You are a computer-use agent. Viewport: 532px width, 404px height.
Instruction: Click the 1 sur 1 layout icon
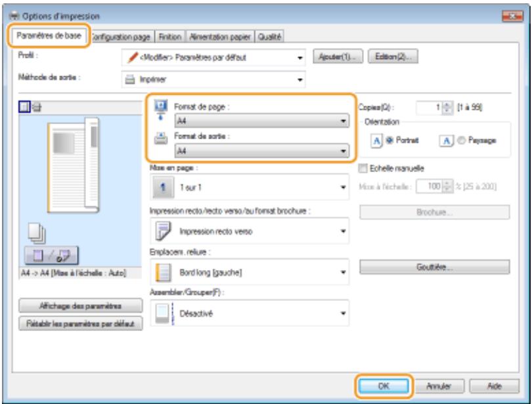(x=163, y=187)
